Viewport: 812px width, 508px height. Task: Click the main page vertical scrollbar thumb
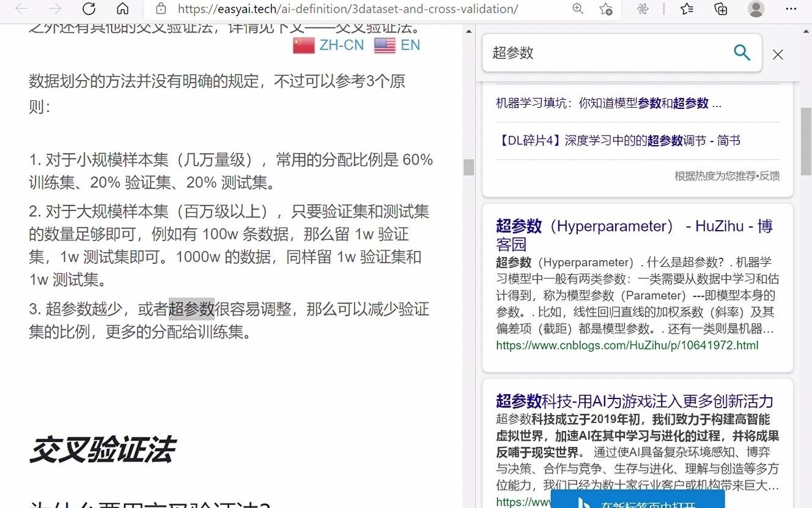468,167
